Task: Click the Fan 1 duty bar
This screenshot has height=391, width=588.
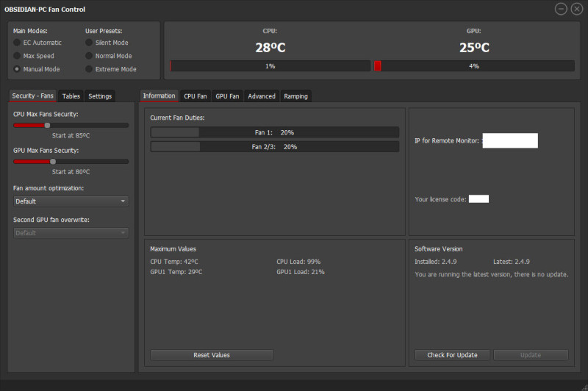Action: [274, 132]
